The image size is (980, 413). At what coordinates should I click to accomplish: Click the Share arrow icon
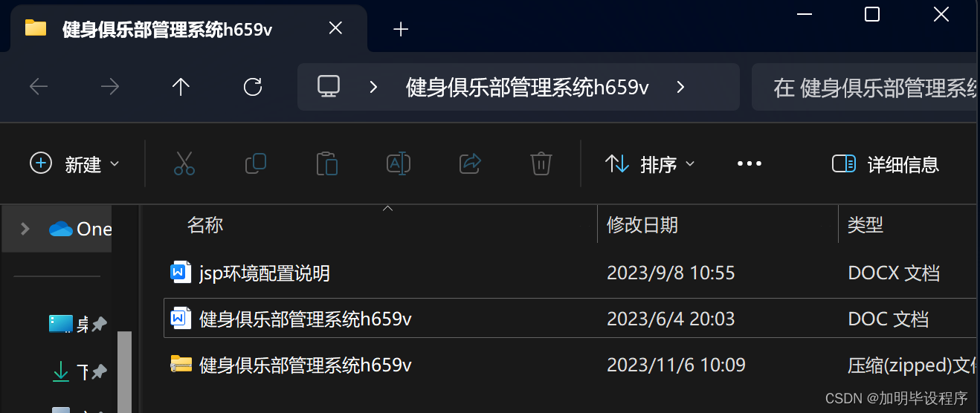470,163
